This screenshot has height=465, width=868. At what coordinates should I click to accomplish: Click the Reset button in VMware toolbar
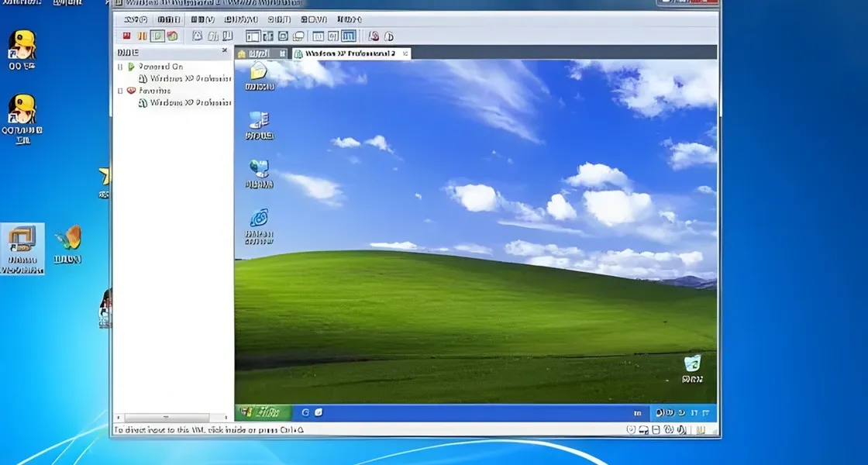pyautogui.click(x=172, y=36)
